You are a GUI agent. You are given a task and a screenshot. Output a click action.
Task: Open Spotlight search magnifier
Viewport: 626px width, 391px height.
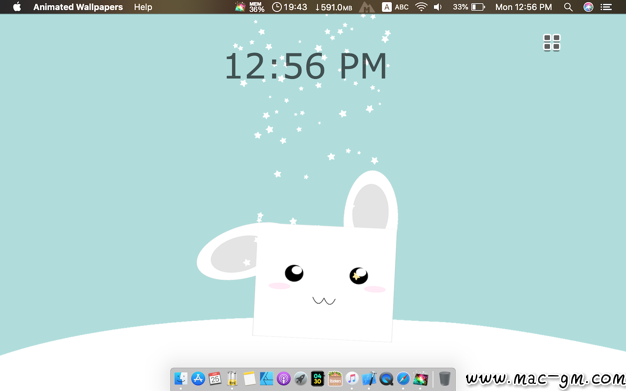coord(568,7)
